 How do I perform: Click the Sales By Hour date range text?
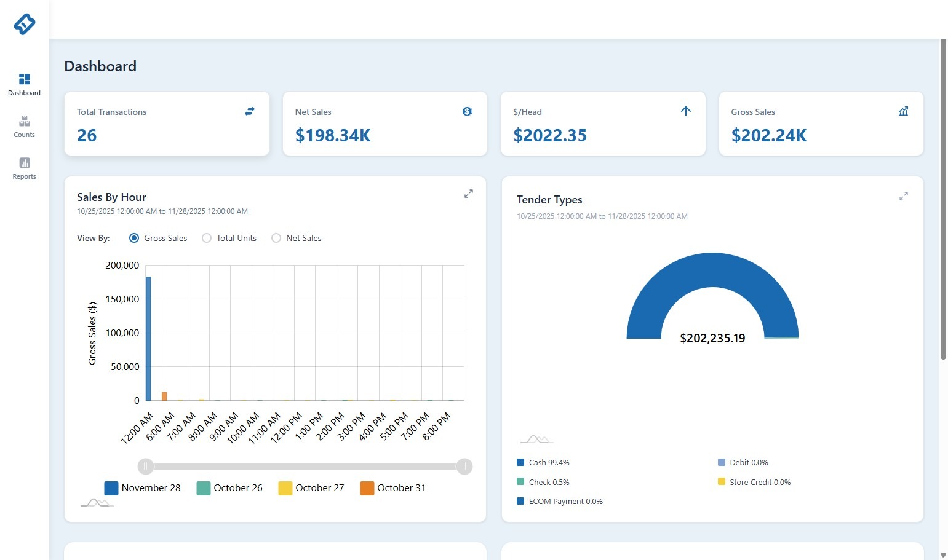(x=162, y=211)
